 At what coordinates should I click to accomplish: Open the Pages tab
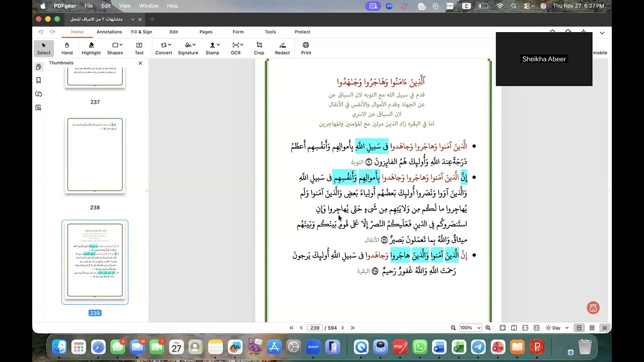[206, 32]
